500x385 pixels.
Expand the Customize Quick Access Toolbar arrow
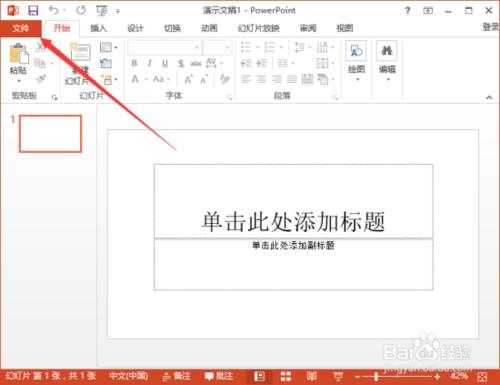[118, 11]
